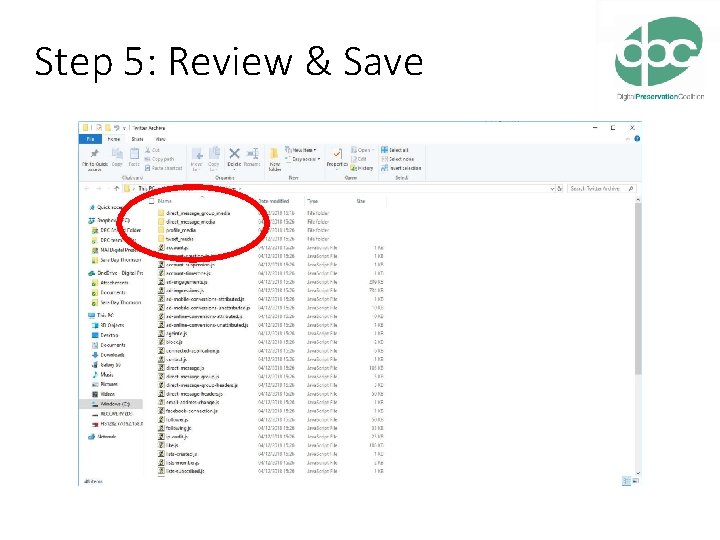Click the Properties checkmark icon
Screen dimensions: 720x540
(337, 153)
